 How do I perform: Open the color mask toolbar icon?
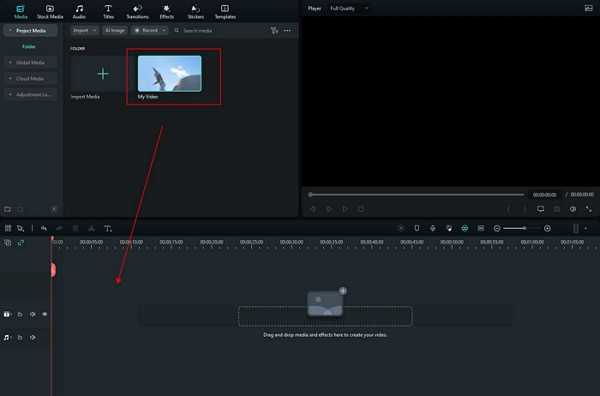coord(449,228)
